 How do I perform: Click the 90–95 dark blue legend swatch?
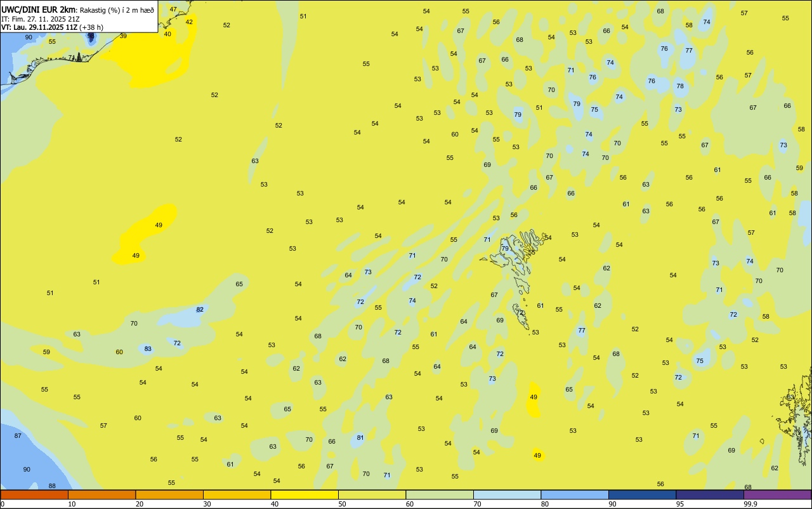pyautogui.click(x=642, y=494)
